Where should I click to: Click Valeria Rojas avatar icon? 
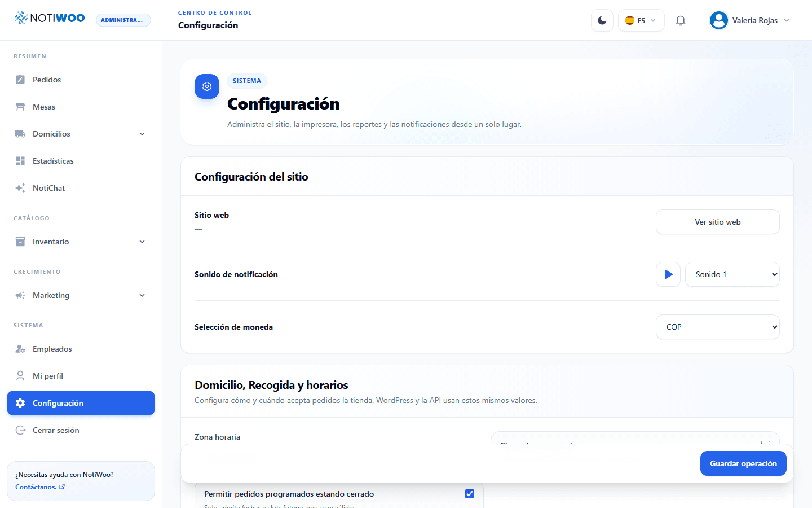719,20
